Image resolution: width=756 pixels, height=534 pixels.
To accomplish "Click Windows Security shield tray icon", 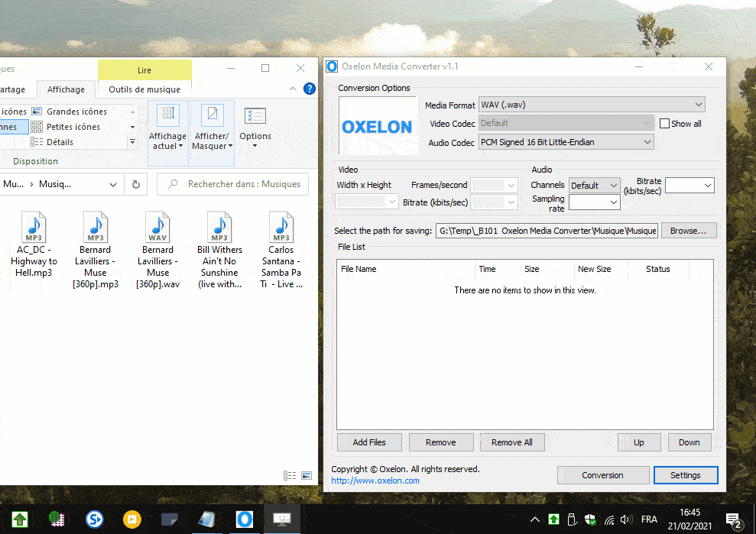I will coord(590,519).
